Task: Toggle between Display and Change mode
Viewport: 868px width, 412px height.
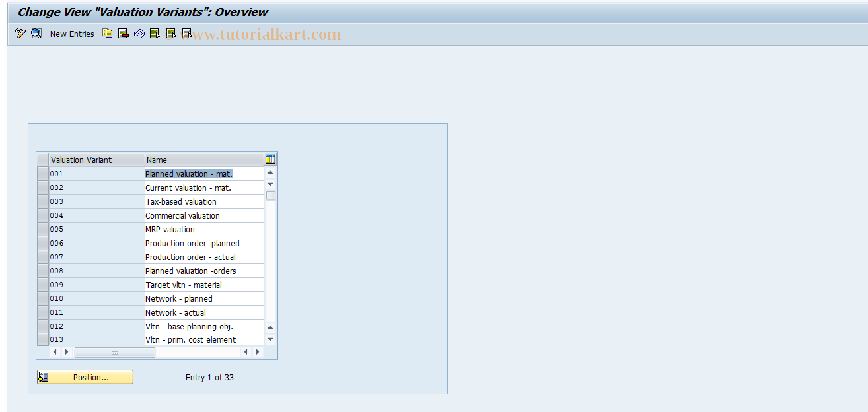Action: click(20, 34)
